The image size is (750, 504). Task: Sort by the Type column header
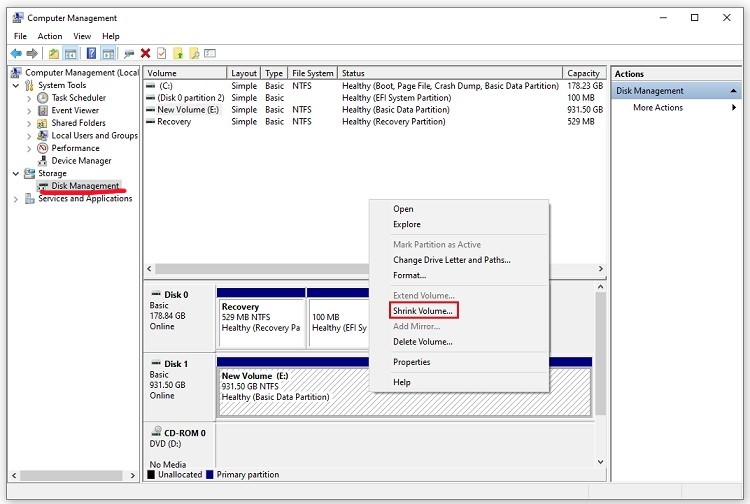[x=274, y=73]
